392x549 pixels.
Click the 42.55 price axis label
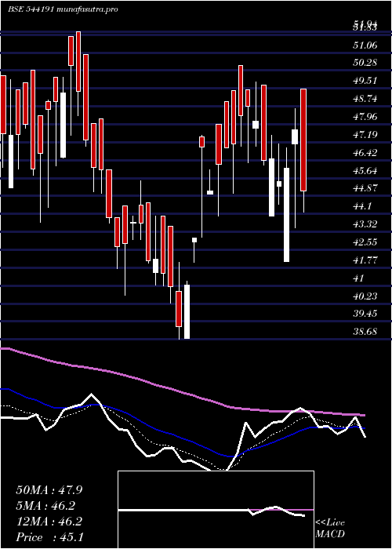[x=365, y=242]
